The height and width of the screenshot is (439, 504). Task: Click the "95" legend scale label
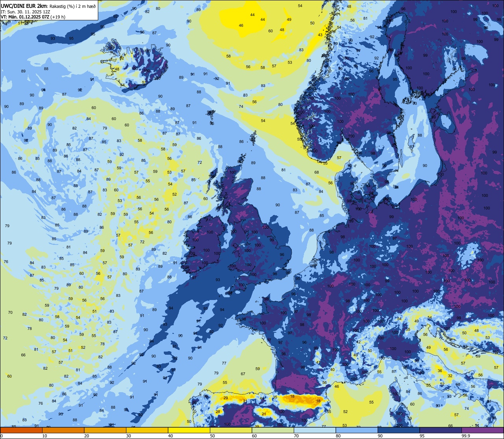point(422,436)
